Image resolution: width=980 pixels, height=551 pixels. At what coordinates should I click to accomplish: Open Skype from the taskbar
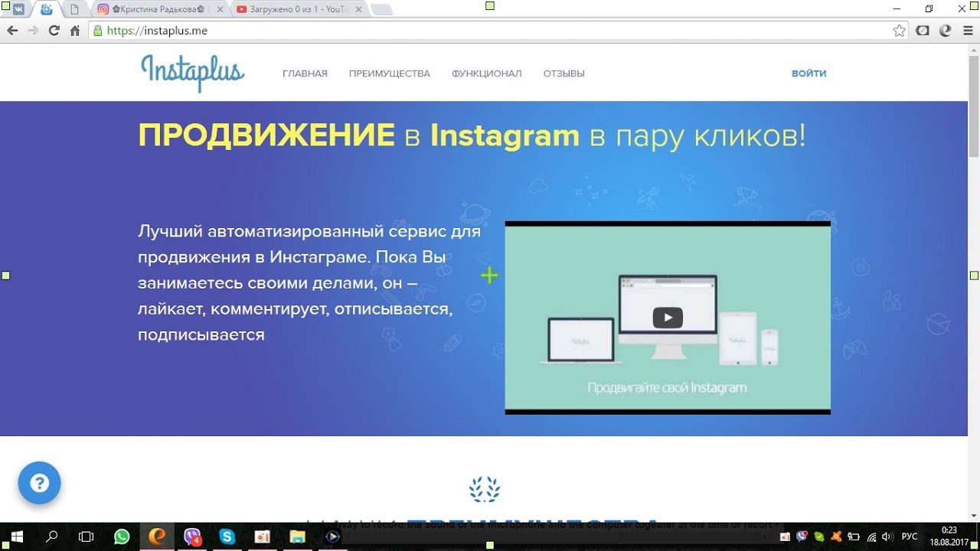point(227,536)
